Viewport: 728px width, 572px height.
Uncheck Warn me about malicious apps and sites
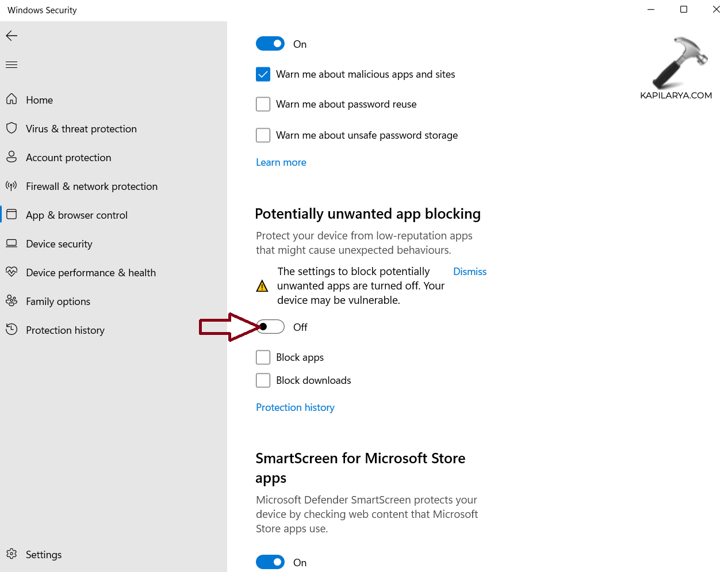coord(263,74)
